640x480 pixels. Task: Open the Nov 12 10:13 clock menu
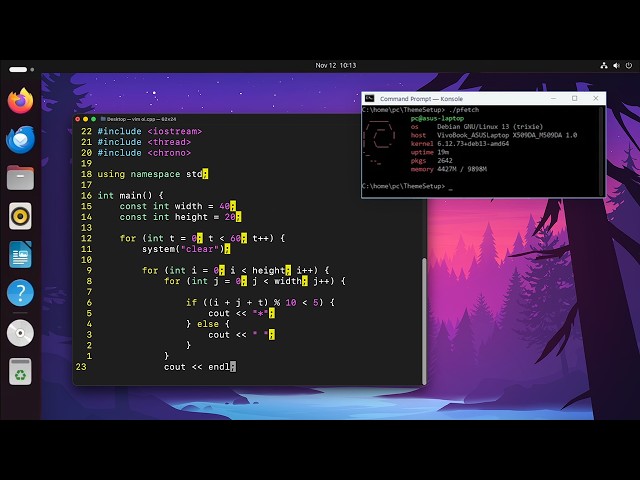[336, 65]
